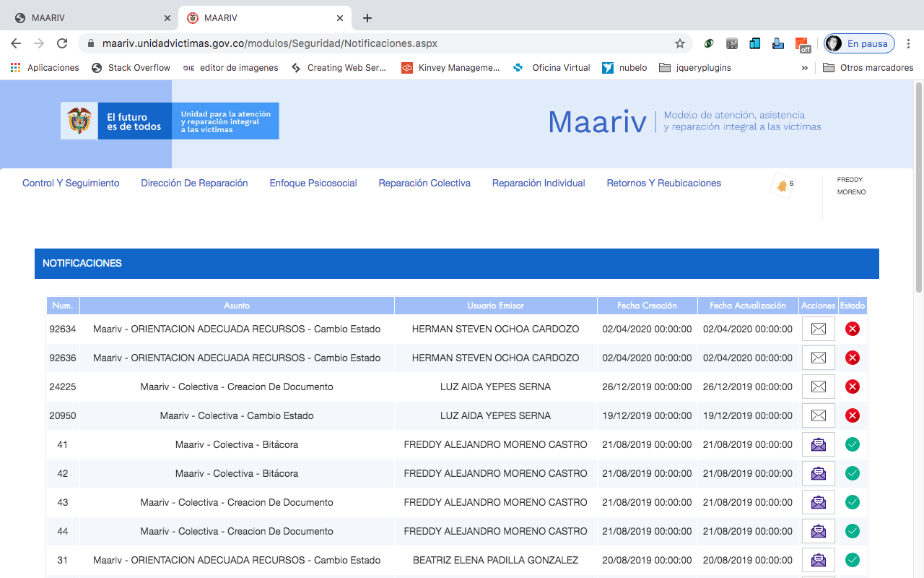This screenshot has height=578, width=924.
Task: Sort by Asunto column header
Action: point(237,306)
